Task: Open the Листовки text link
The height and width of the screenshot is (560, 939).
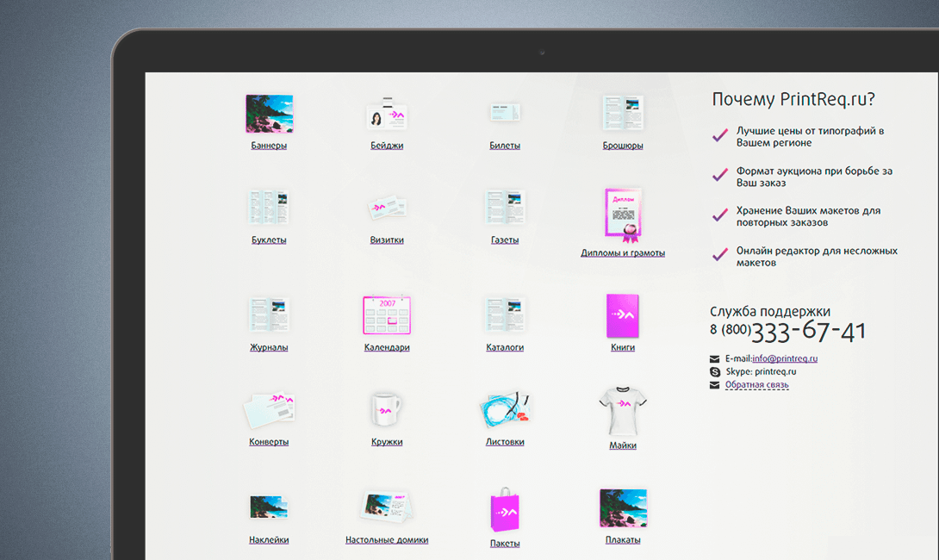Action: [x=505, y=442]
